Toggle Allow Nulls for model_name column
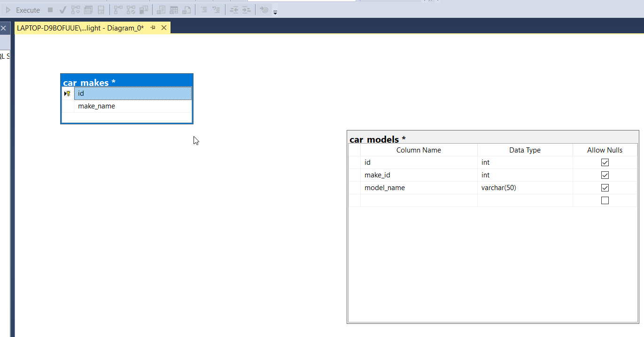The image size is (644, 337). tap(605, 188)
